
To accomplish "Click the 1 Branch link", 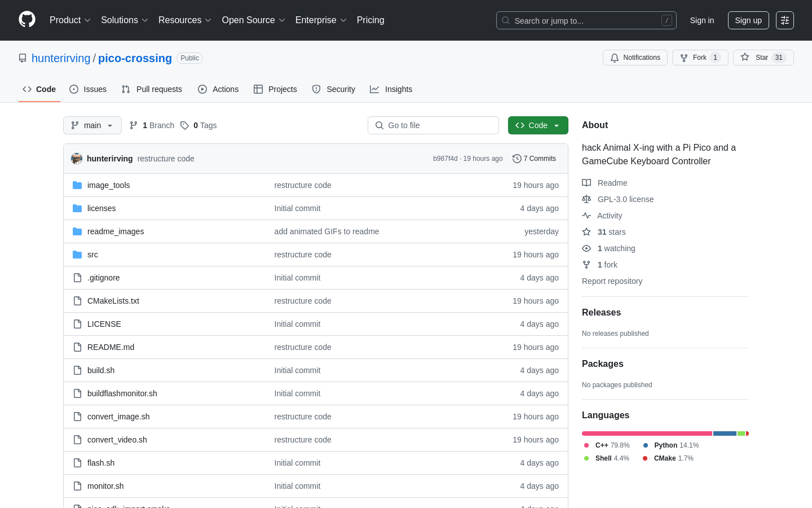I will pos(152,125).
